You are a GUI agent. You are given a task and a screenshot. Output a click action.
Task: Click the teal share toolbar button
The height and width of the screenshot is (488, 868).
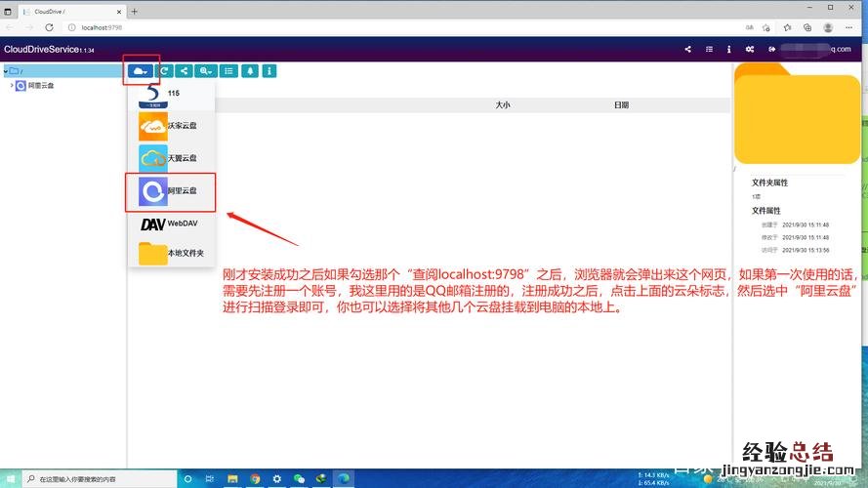(184, 71)
